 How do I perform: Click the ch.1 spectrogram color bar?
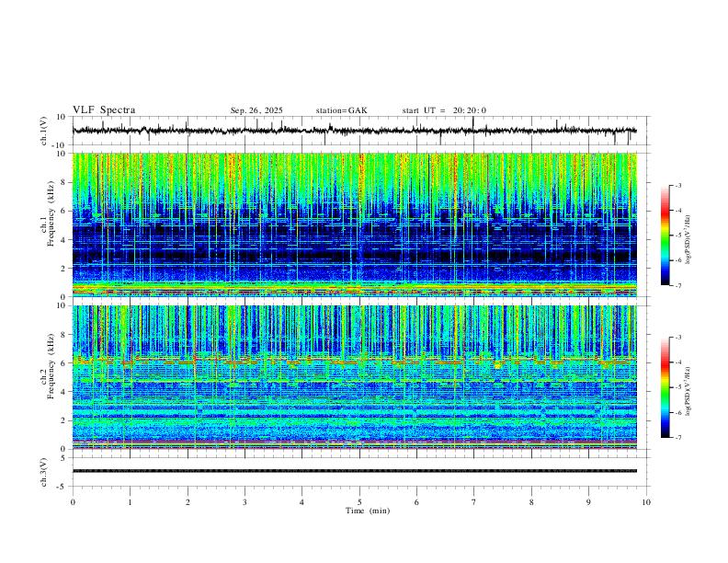point(665,236)
